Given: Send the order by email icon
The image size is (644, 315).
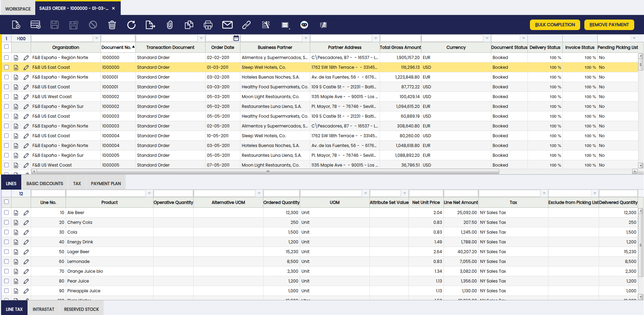Looking at the screenshot, I should point(227,25).
